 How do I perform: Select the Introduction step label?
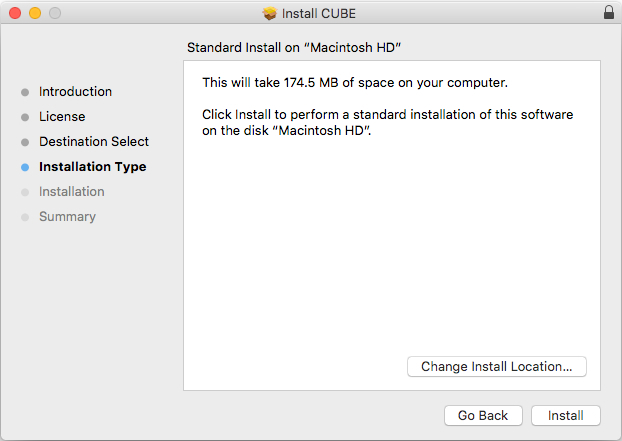tap(75, 92)
